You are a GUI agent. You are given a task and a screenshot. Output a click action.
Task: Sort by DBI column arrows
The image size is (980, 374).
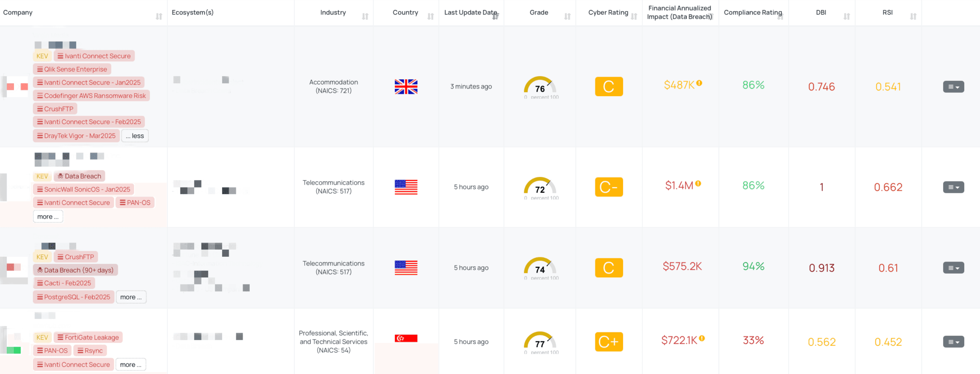[846, 17]
